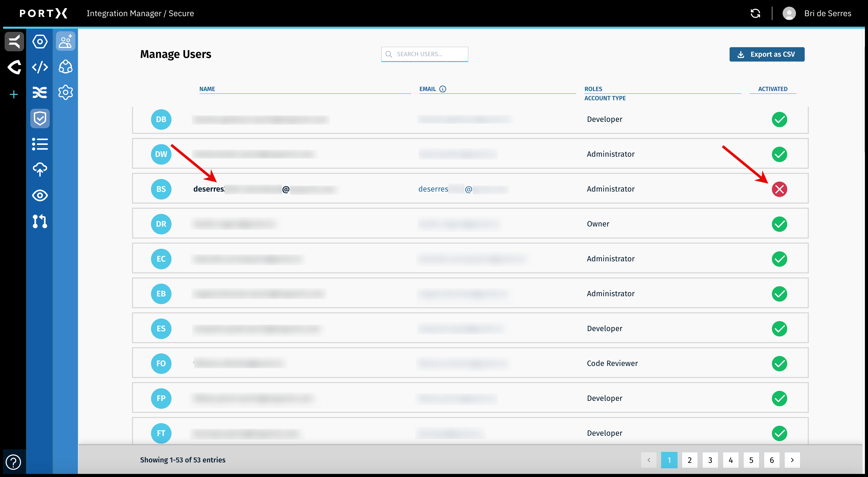This screenshot has height=477, width=868.
Task: Click the eye monitoring icon in sidebar
Action: pos(40,195)
